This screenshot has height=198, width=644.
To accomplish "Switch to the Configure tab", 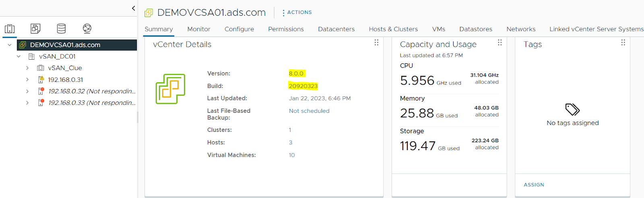I will point(239,29).
